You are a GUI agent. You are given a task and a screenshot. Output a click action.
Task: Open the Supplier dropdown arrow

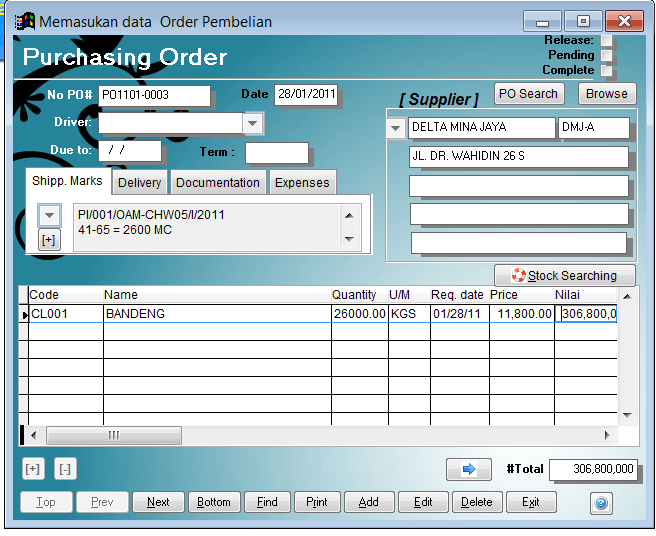point(395,128)
